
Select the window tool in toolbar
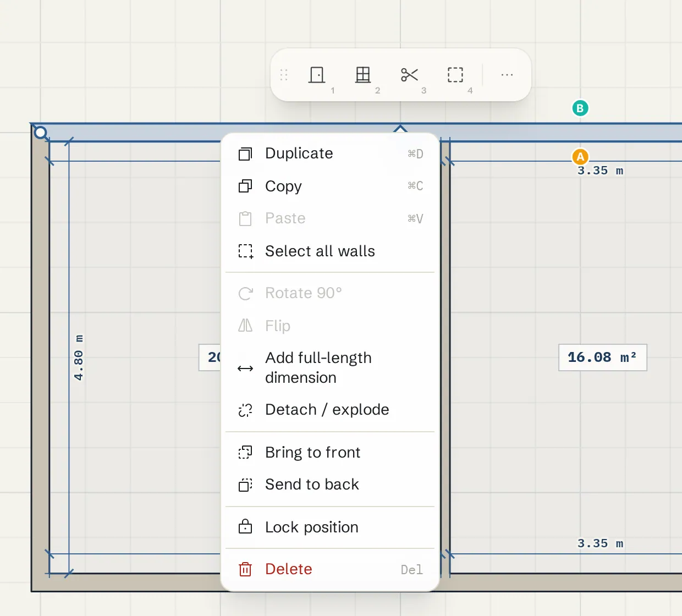click(363, 75)
